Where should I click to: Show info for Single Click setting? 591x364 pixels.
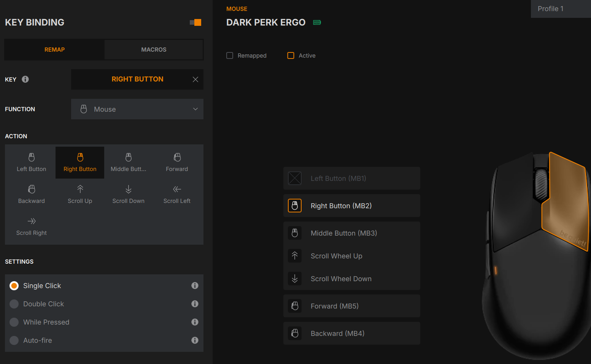pos(195,286)
